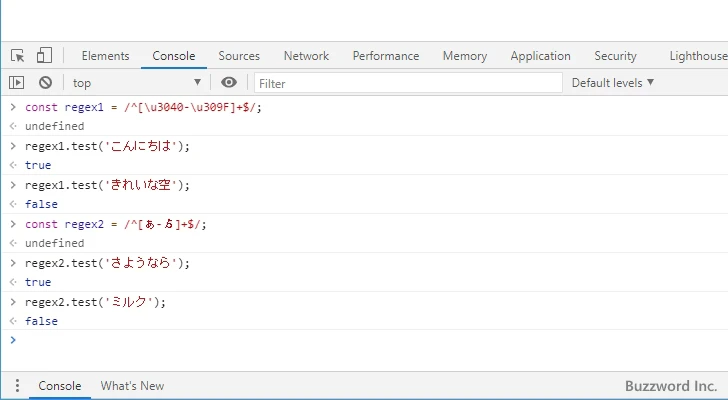728x400 pixels.
Task: Open the JavaScript context 'top' dropdown
Action: (136, 83)
